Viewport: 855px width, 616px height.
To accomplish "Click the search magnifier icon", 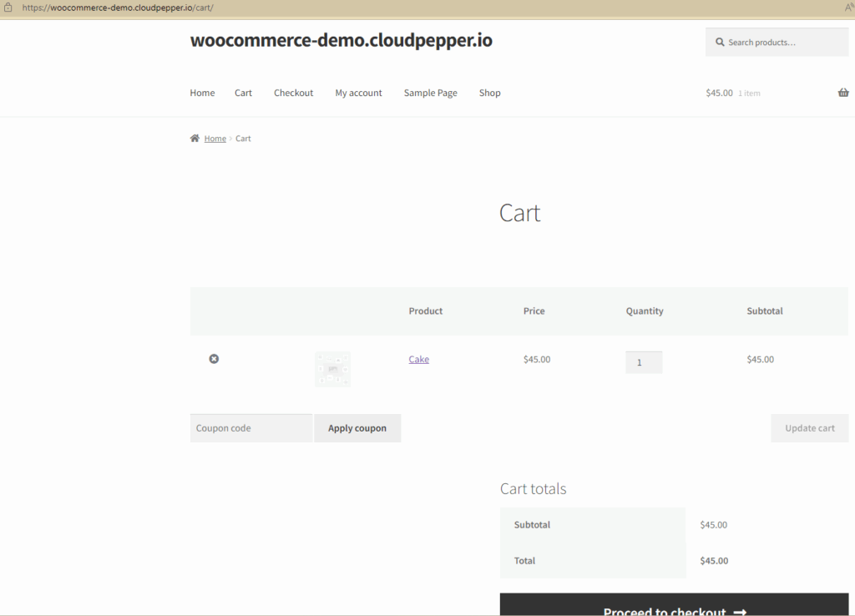I will [x=720, y=42].
